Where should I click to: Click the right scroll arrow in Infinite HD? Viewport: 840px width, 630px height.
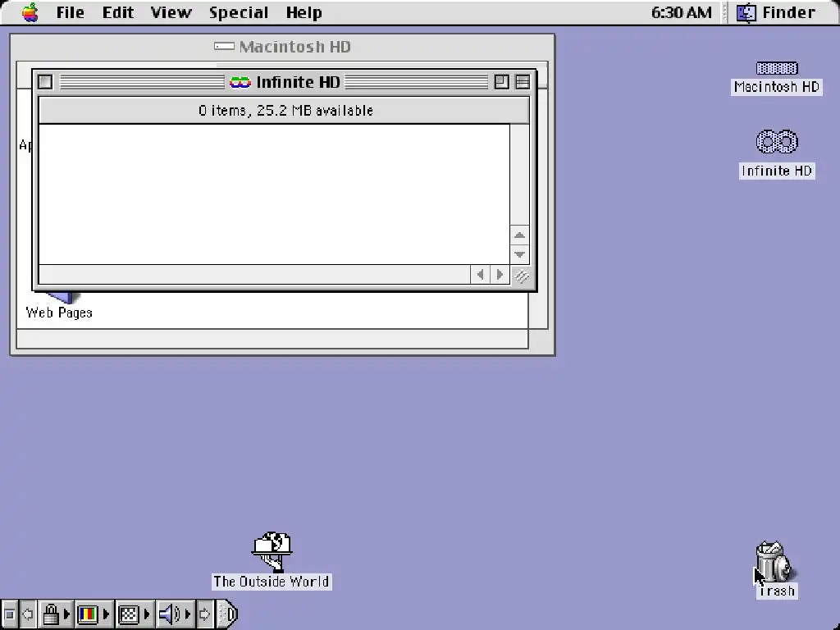tap(500, 275)
